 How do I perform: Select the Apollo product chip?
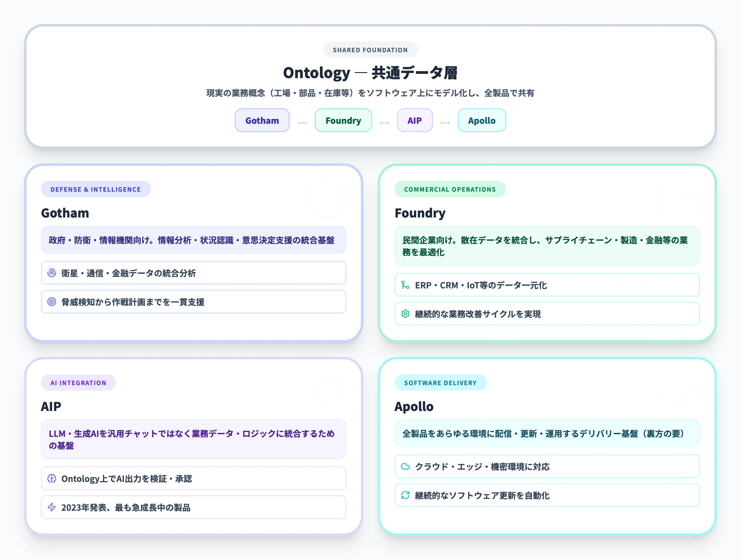[482, 120]
